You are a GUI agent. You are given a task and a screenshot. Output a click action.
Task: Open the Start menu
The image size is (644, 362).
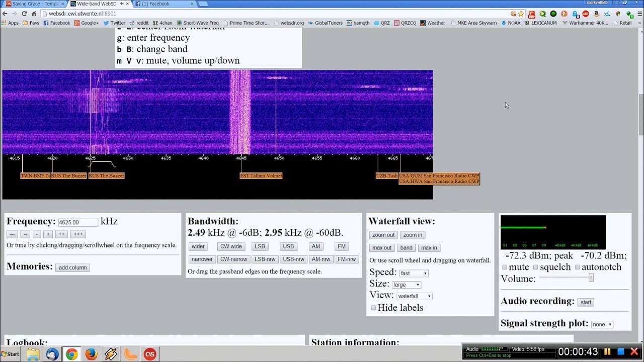click(10, 354)
